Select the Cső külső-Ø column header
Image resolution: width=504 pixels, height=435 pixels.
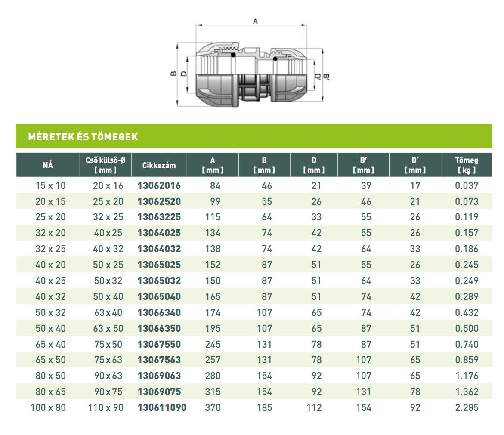pos(105,165)
